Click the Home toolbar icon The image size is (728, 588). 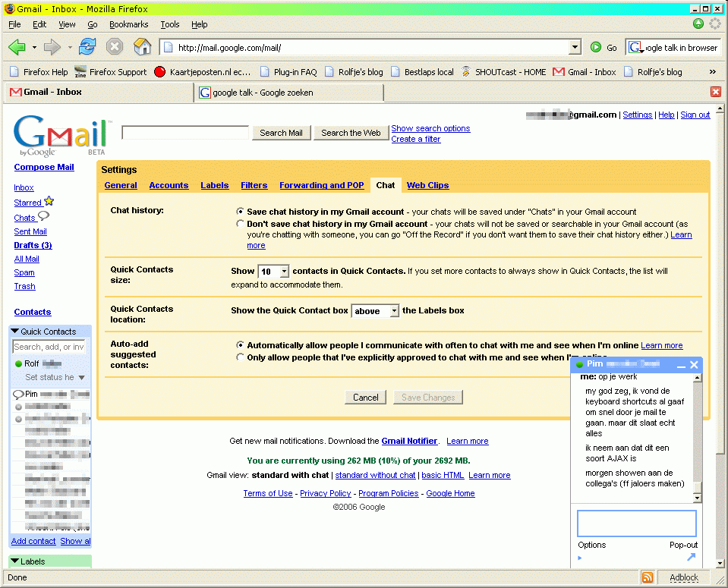(142, 47)
